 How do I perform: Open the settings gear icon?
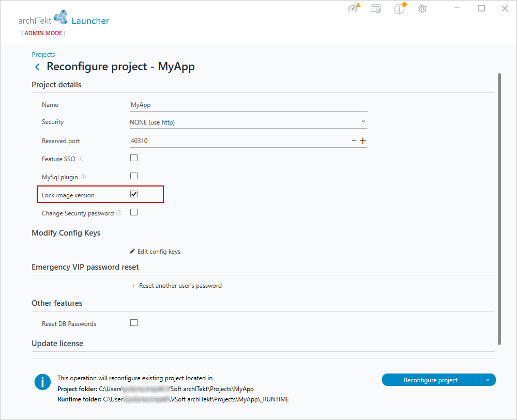[422, 9]
